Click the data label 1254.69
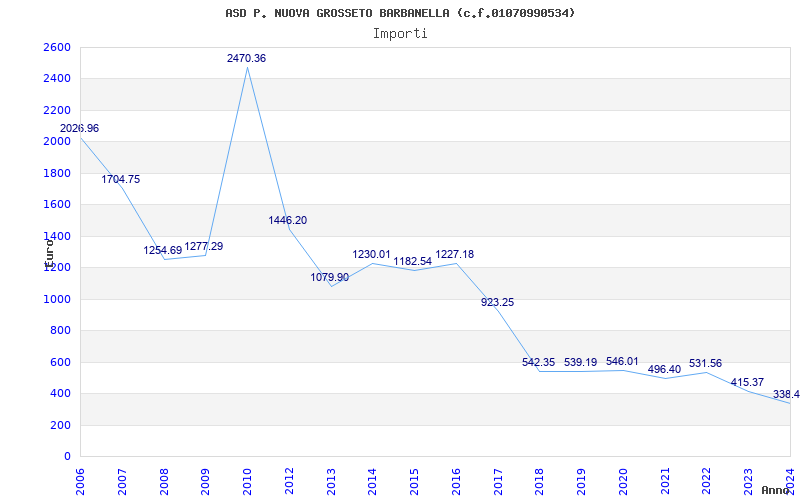This screenshot has height=500, width=800. 163,250
